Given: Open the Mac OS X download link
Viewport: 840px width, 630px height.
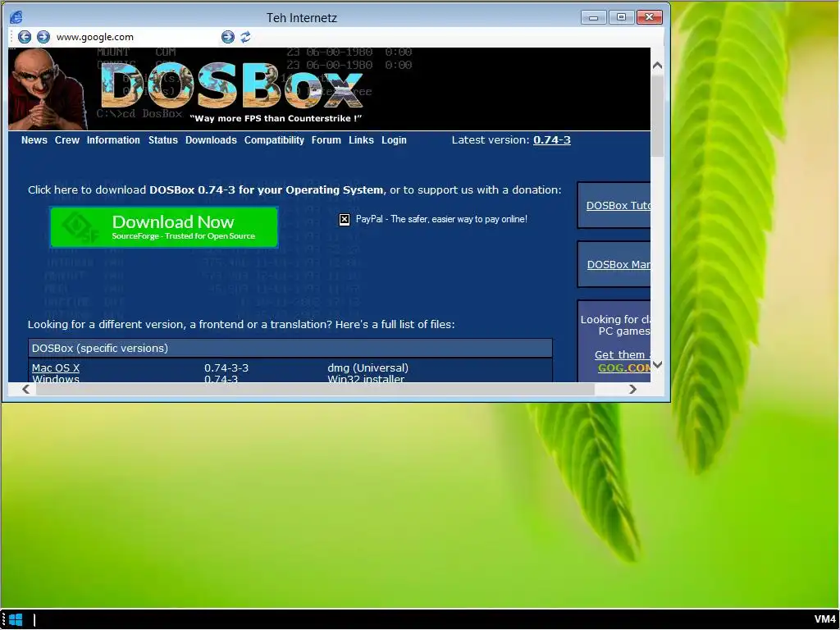Looking at the screenshot, I should [56, 368].
